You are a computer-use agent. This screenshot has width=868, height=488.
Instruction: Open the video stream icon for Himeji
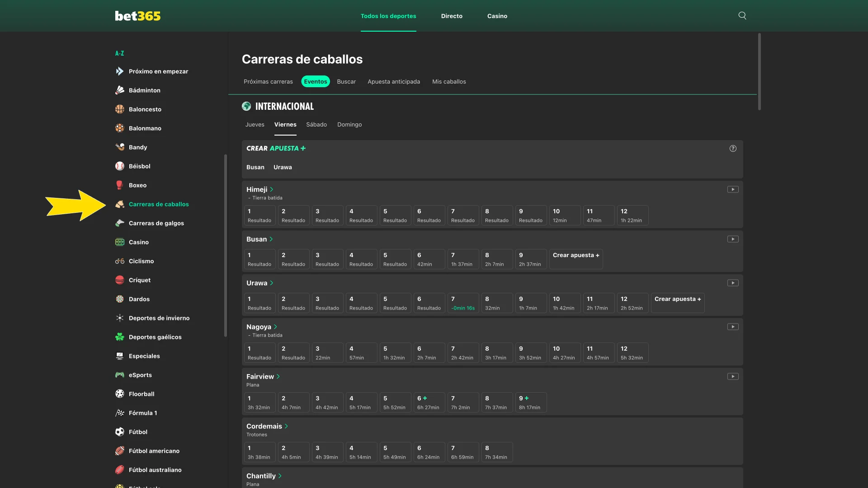pyautogui.click(x=733, y=189)
